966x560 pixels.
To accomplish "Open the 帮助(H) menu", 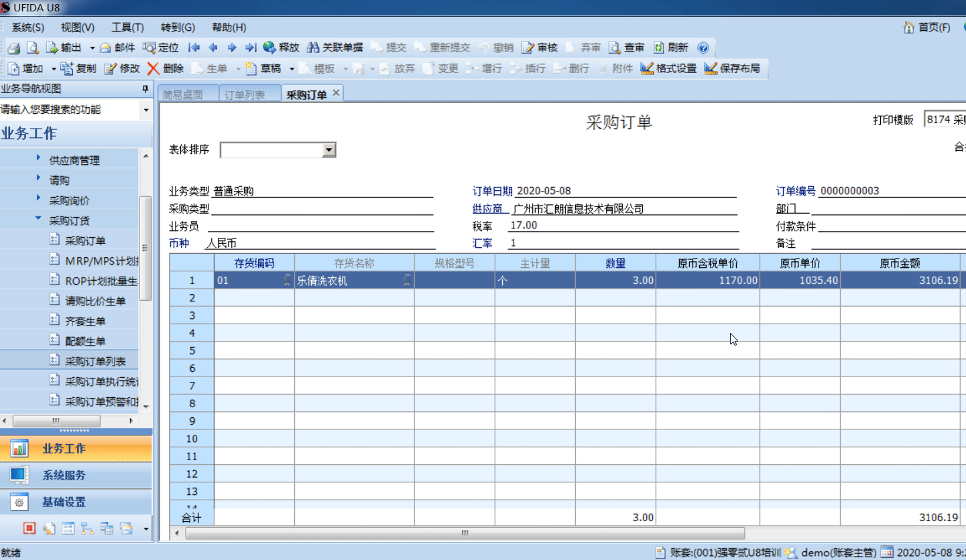I will coord(229,27).
